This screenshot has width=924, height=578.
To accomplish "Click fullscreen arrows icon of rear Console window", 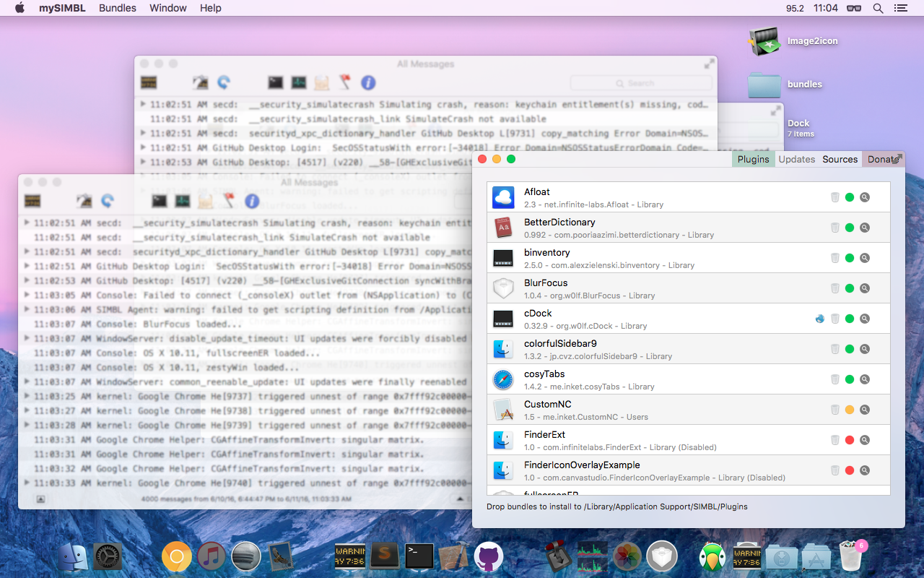I will (x=709, y=64).
